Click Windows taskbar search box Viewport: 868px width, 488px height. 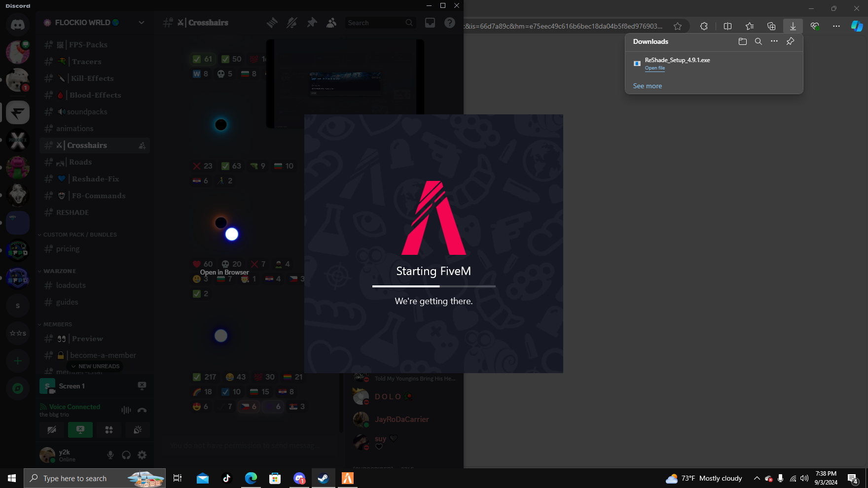tap(95, 478)
